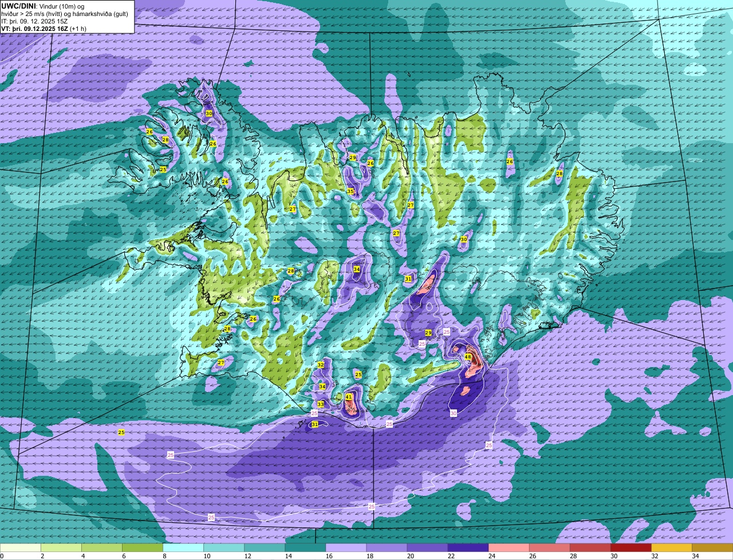
Task: Click the yellow 41 gust label
Action: pyautogui.click(x=348, y=397)
